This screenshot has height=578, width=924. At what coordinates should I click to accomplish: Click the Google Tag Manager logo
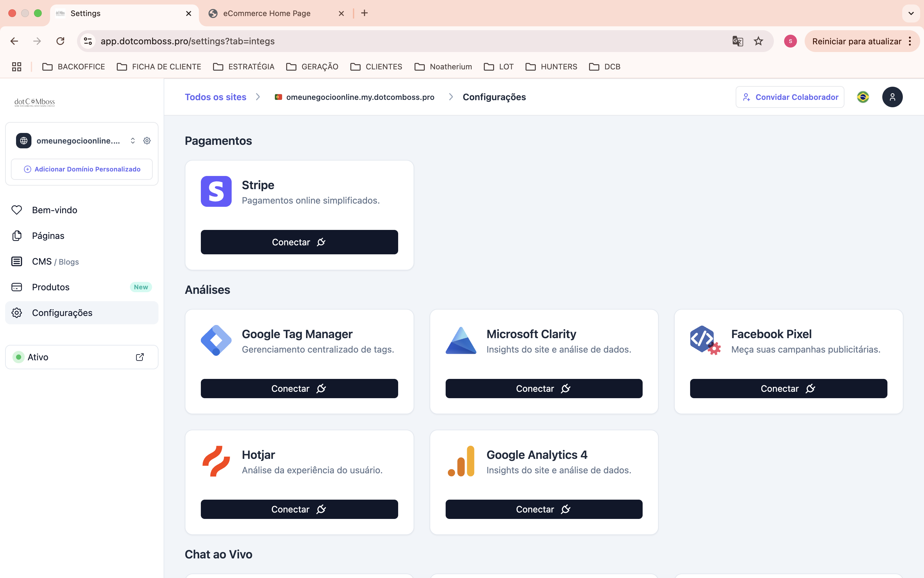[x=216, y=340]
